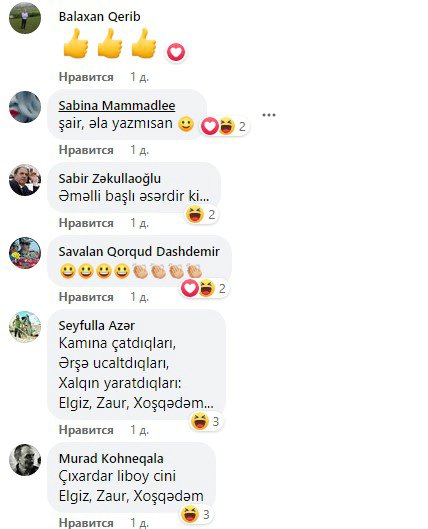Open the reactions on Savalan Qorqud Dashdemir's comment

click(x=204, y=288)
